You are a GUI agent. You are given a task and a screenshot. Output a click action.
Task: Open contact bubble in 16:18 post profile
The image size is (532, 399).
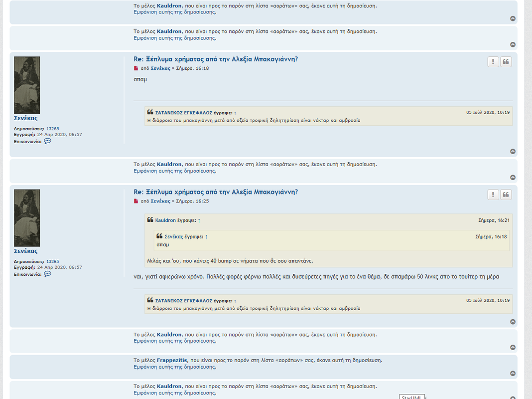point(47,141)
